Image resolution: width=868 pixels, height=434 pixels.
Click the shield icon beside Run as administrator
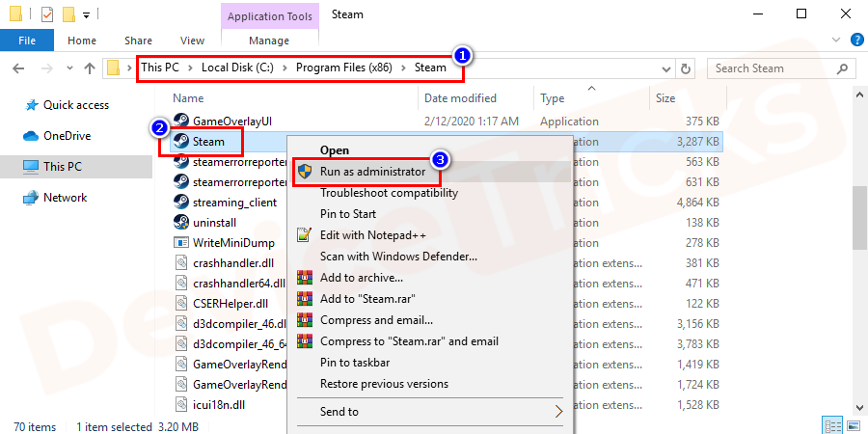[305, 172]
